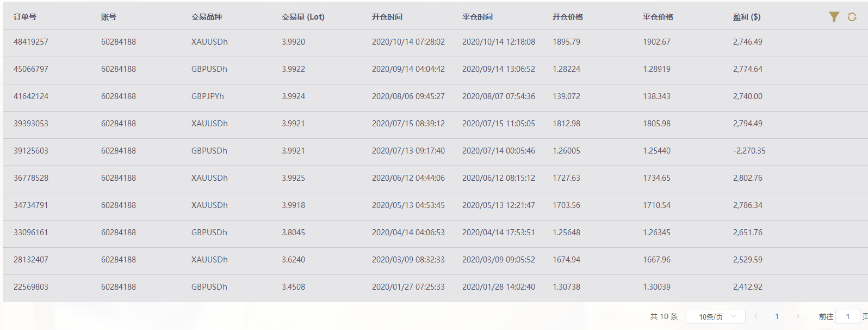Click lot size 3.8045 cell
The image size is (868, 330).
[293, 233]
